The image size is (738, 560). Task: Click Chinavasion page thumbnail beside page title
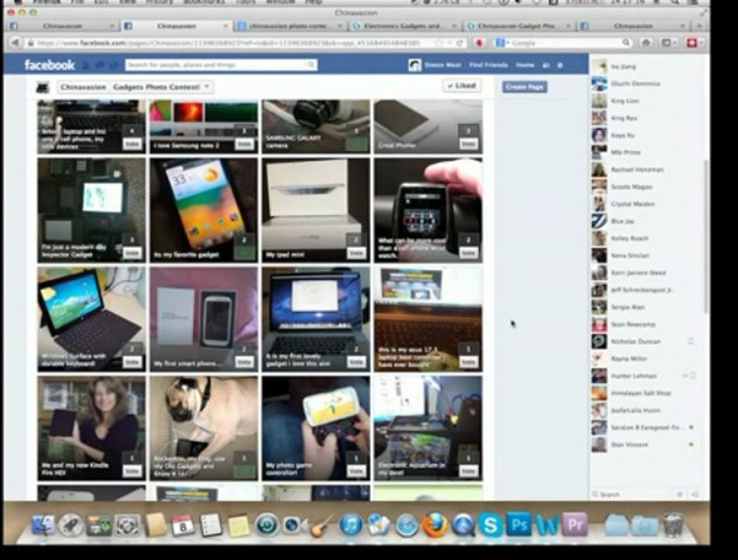point(43,87)
